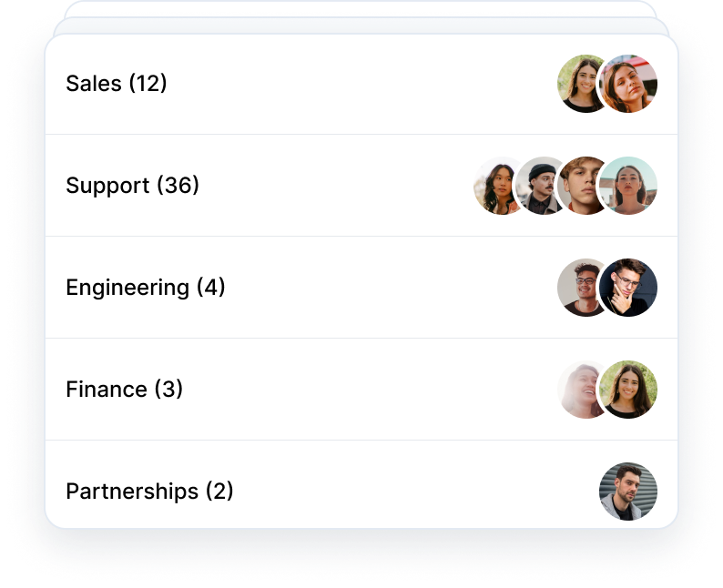Click the rightmost avatar in the Support row
The image size is (723, 588).
(x=628, y=186)
